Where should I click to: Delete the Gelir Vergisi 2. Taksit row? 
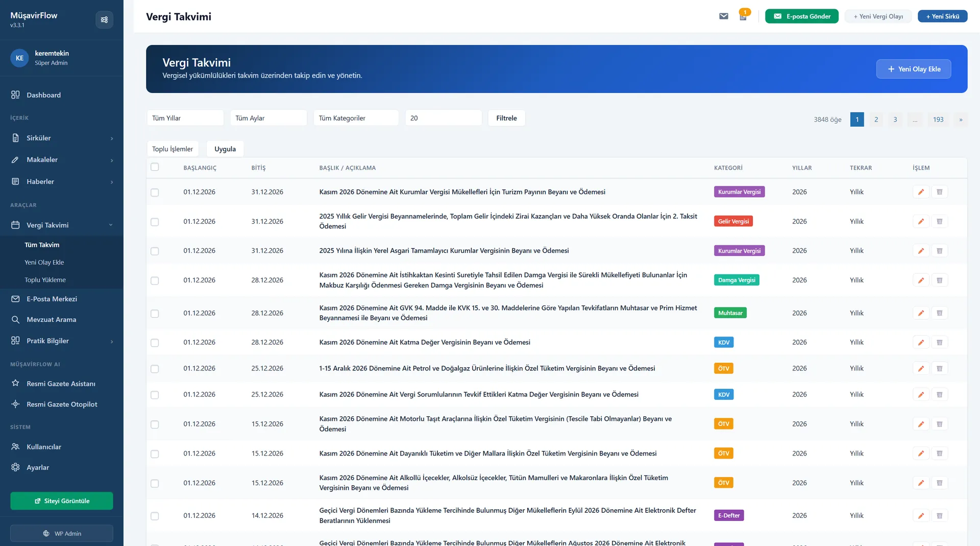[x=939, y=222]
